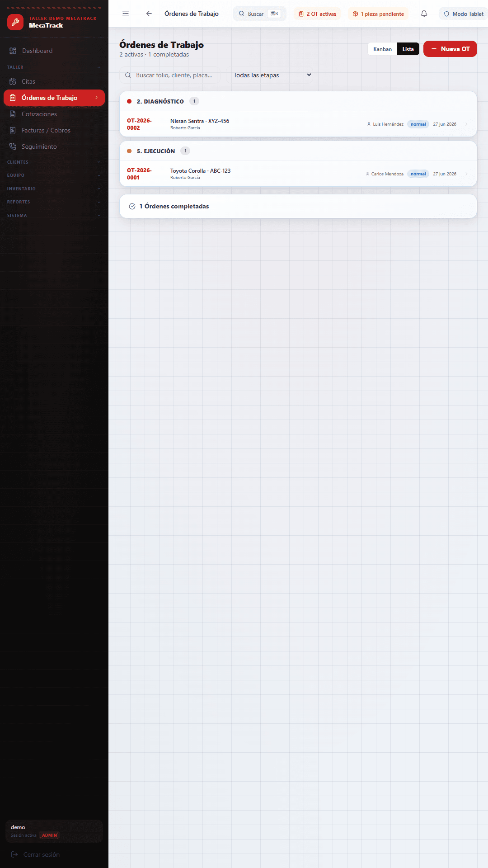Click the Dashboard grid icon
The width and height of the screenshot is (488, 868).
click(x=13, y=51)
